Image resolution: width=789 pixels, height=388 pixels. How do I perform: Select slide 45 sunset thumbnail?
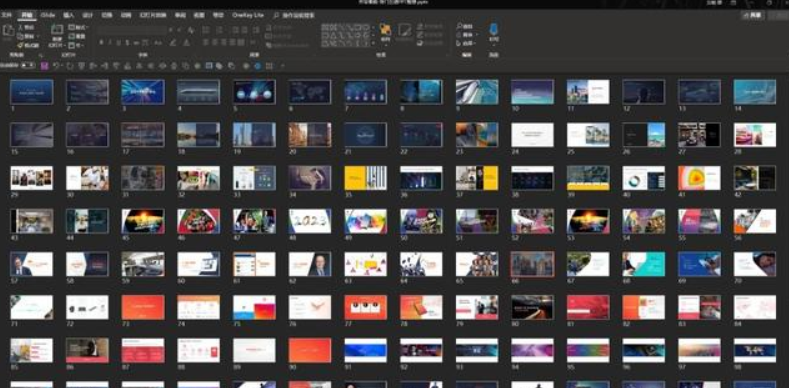pyautogui.click(x=143, y=221)
